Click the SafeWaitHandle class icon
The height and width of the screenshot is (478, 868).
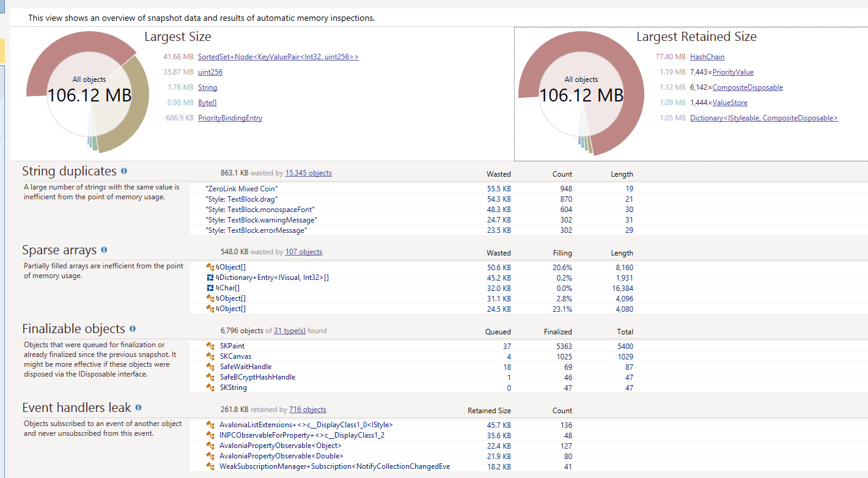coord(210,367)
